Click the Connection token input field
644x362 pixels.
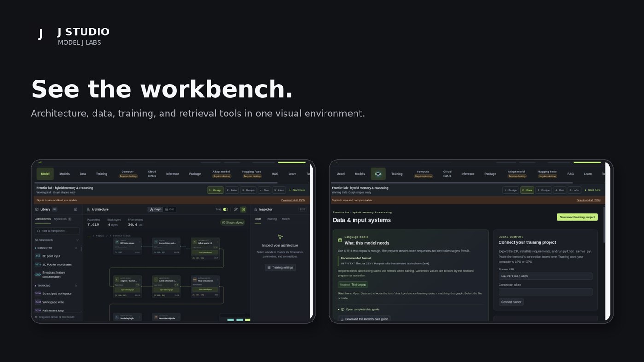point(545,292)
